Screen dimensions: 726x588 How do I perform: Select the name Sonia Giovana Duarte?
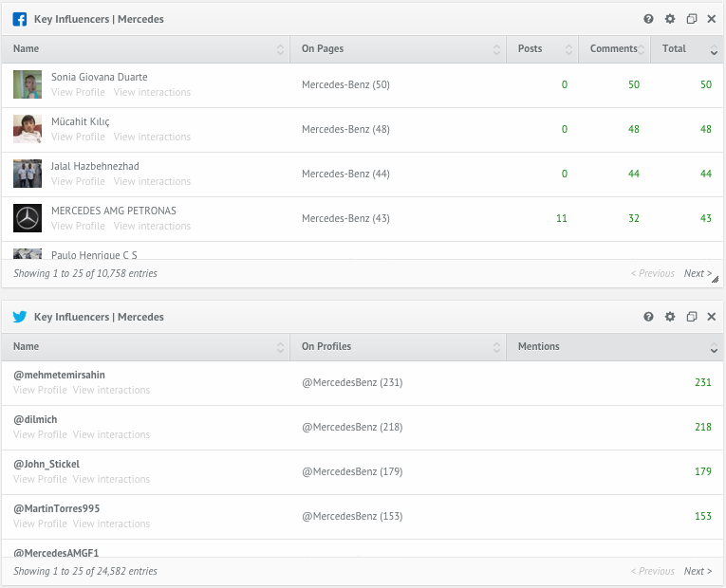point(99,77)
